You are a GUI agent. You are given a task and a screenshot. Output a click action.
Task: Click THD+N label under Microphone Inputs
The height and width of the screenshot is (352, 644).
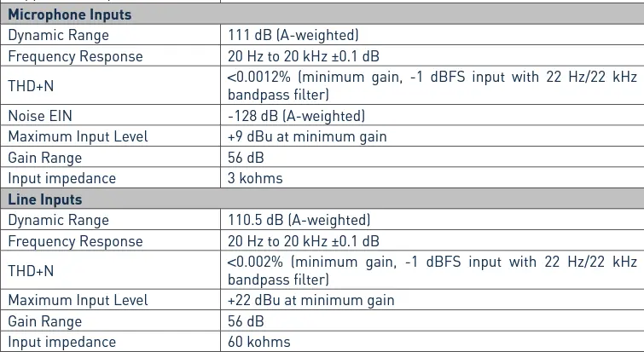click(x=30, y=85)
